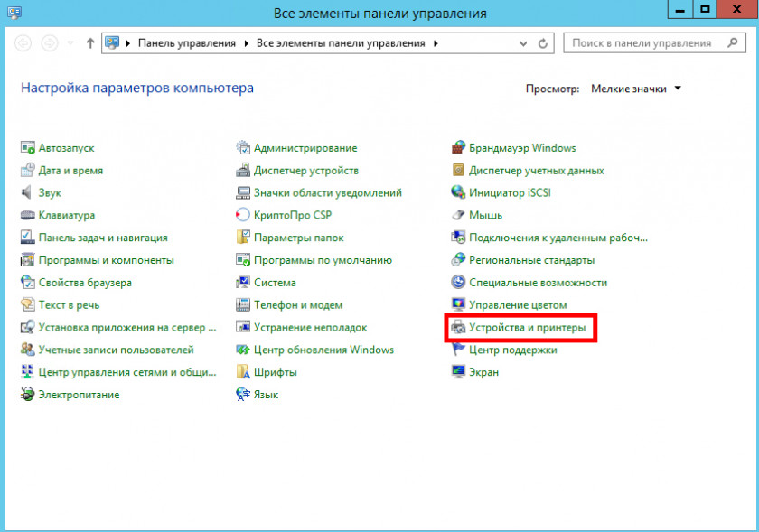
Task: Click the Шрифты fonts folder icon
Action: [242, 372]
